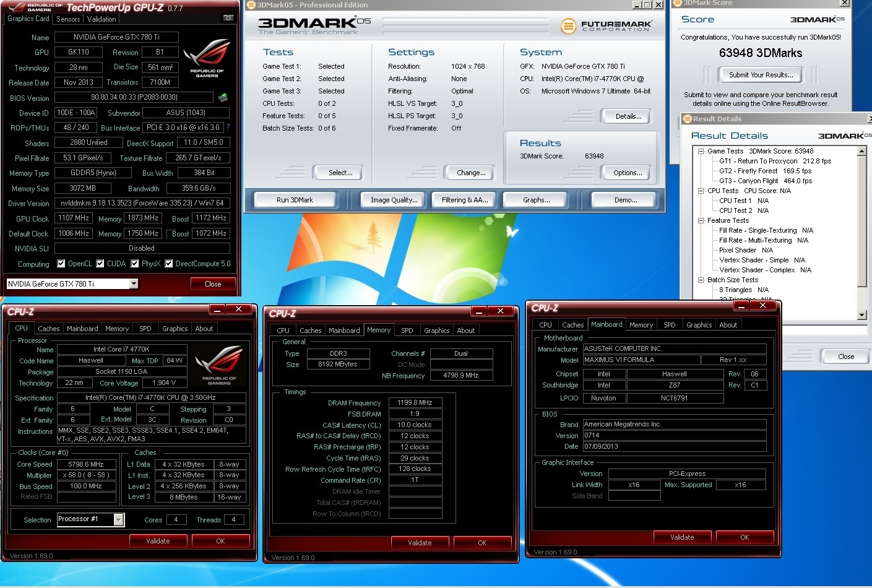The width and height of the screenshot is (872, 588).
Task: Select the CPU Test 1 row
Action: click(744, 201)
